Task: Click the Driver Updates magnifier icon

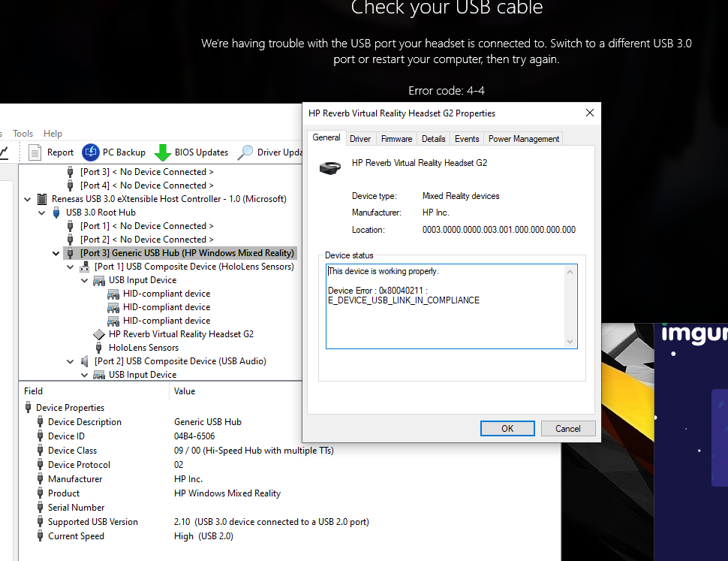Action: pos(245,152)
